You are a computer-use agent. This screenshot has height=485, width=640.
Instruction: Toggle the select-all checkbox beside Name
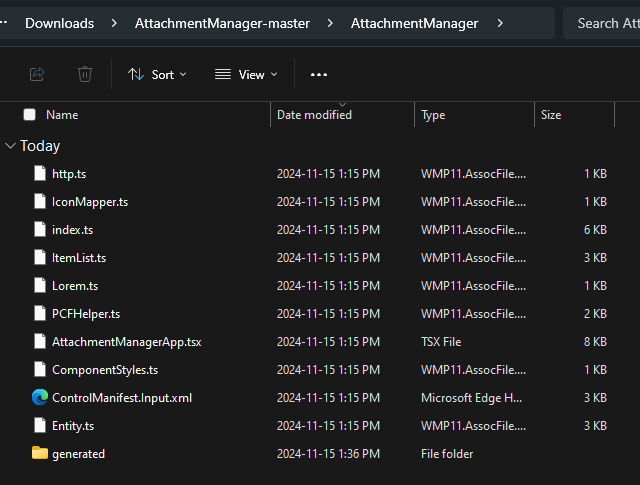29,115
